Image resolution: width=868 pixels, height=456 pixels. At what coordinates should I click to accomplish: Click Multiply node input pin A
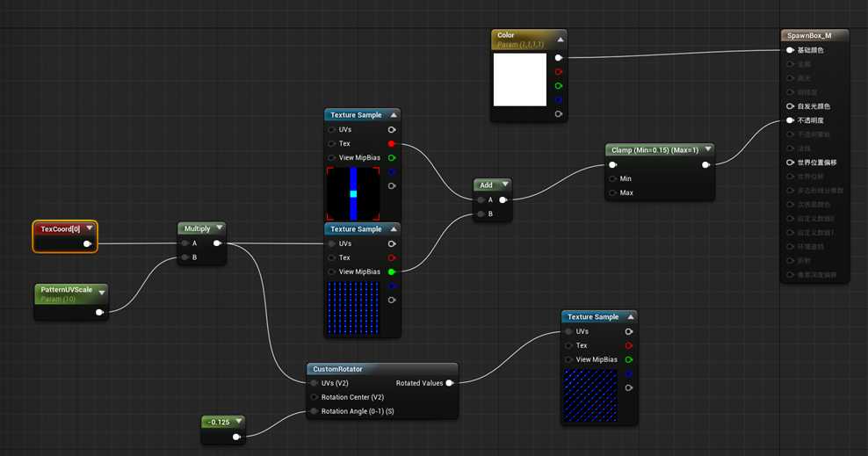(x=184, y=243)
